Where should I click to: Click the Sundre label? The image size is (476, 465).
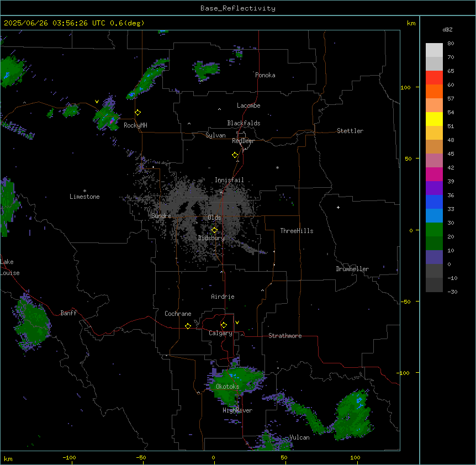click(161, 216)
